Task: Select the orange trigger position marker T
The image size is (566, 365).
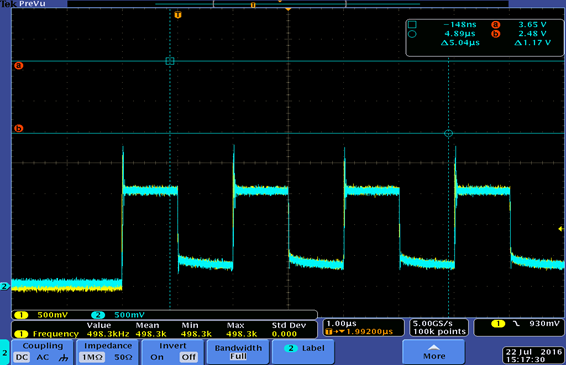Action: [178, 15]
